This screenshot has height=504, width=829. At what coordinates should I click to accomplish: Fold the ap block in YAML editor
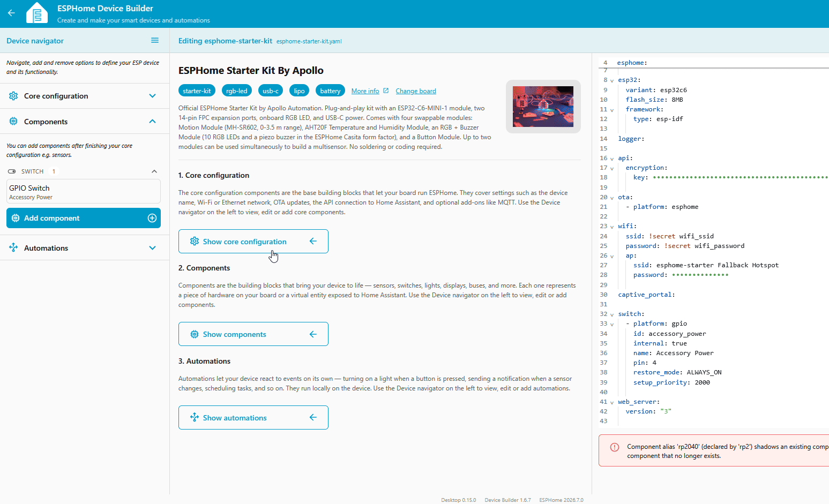click(612, 256)
